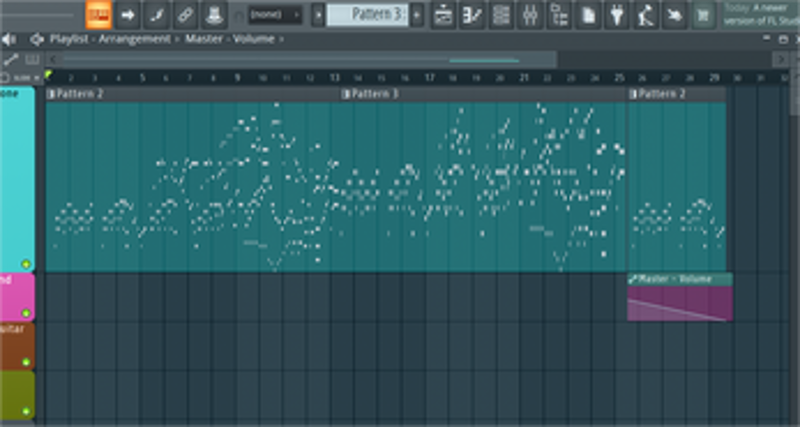This screenshot has height=427, width=800.
Task: Select the Master - Volume automation clip
Action: (x=680, y=297)
